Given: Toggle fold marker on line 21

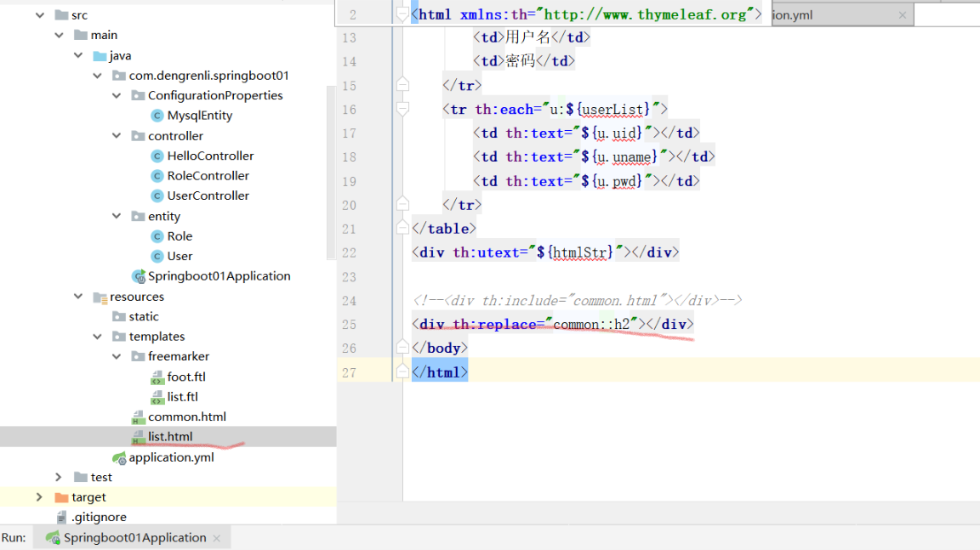Looking at the screenshot, I should tap(402, 229).
